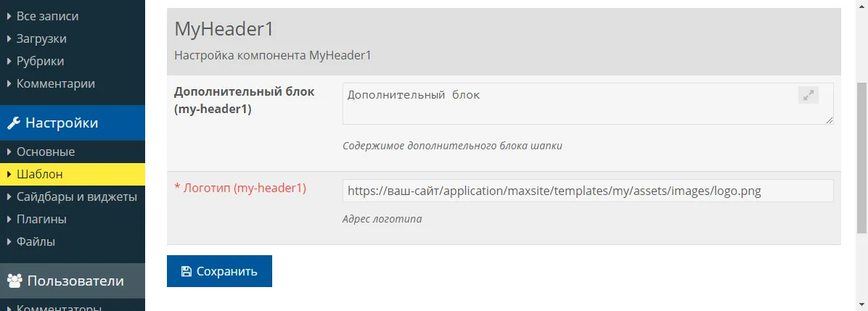Click the arrow bullet next to Плагины
Image resolution: width=868 pixels, height=311 pixels.
[x=9, y=219]
